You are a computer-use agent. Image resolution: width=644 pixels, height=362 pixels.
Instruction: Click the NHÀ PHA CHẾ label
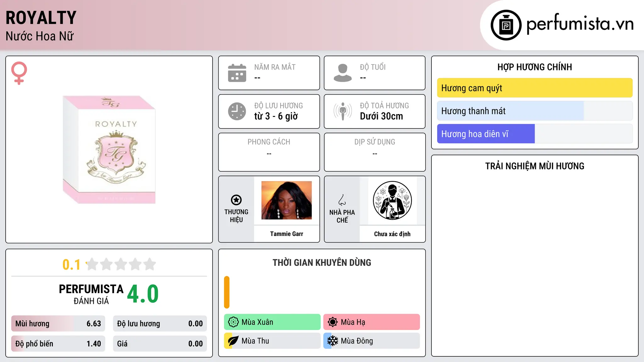[x=342, y=216]
